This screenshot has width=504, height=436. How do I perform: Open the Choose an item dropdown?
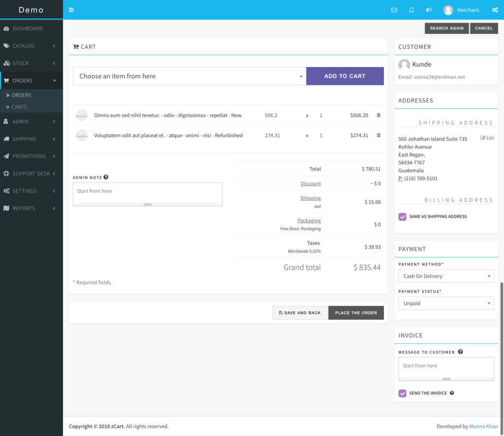click(189, 76)
